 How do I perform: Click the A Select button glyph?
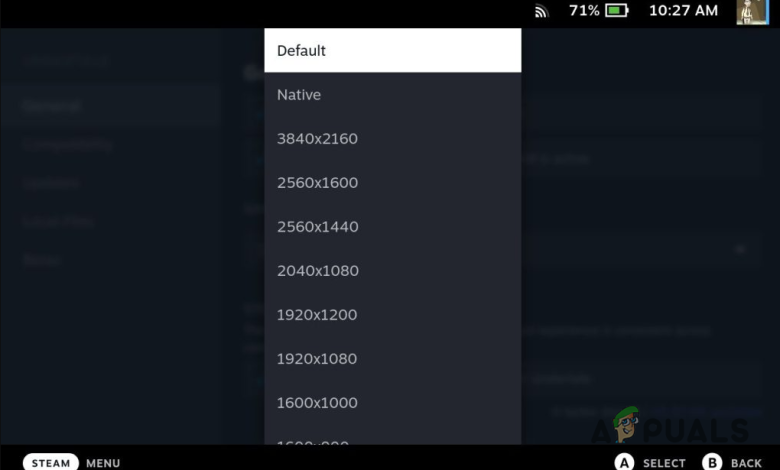(624, 463)
